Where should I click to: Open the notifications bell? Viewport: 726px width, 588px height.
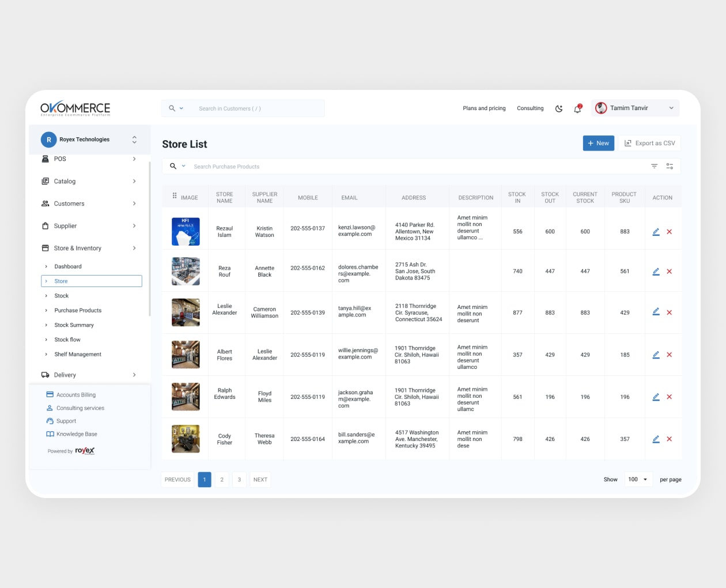coord(577,108)
